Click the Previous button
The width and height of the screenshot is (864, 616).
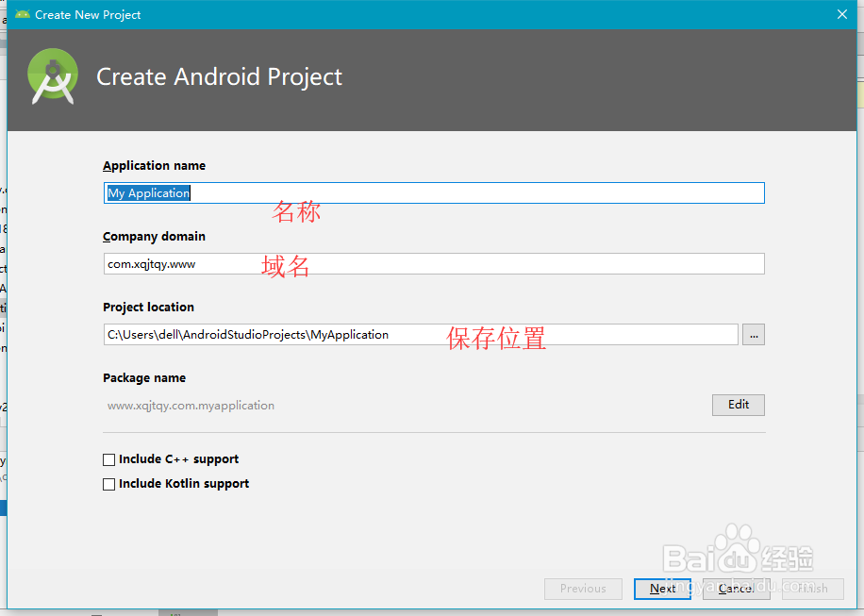tap(583, 588)
